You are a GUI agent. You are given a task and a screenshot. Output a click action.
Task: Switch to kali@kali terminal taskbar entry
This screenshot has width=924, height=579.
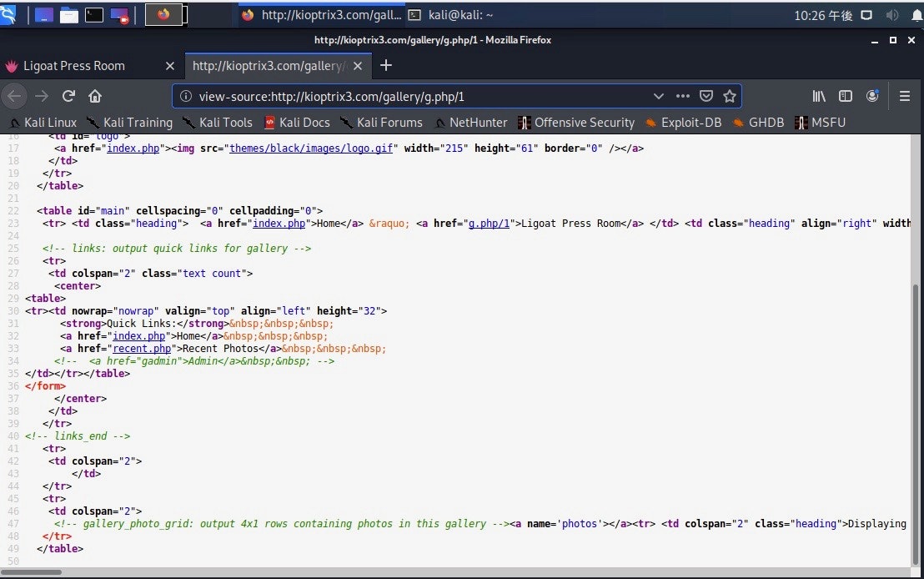pos(452,15)
